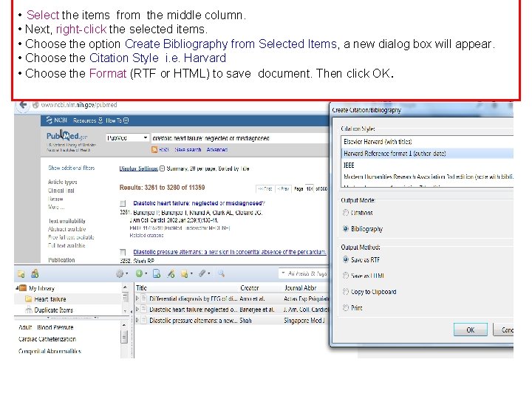The image size is (532, 399).
Task: Click the tag selector pane scrollbar
Action: pos(124,339)
